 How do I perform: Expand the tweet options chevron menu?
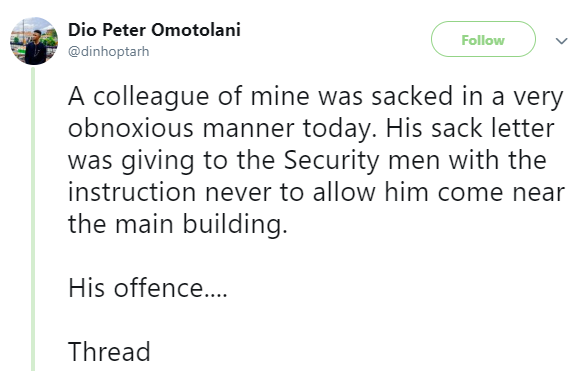(x=561, y=41)
